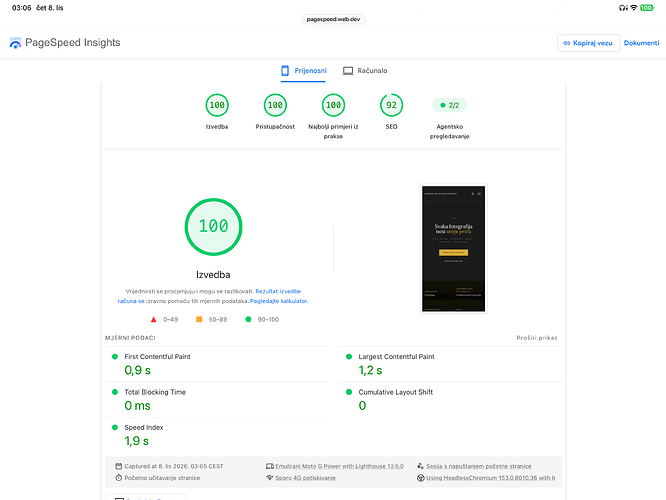Click session icon beside Sesija s napuštanjem
This screenshot has width=666, height=500.
pyautogui.click(x=420, y=466)
